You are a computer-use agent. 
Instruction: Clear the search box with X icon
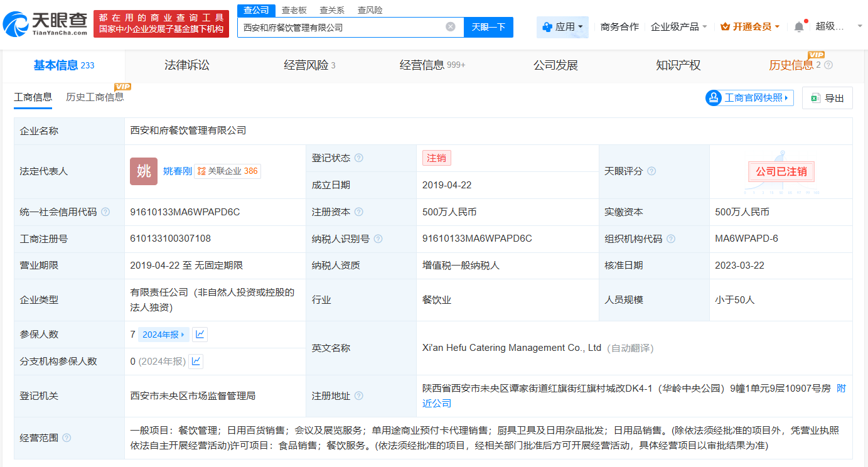click(450, 27)
